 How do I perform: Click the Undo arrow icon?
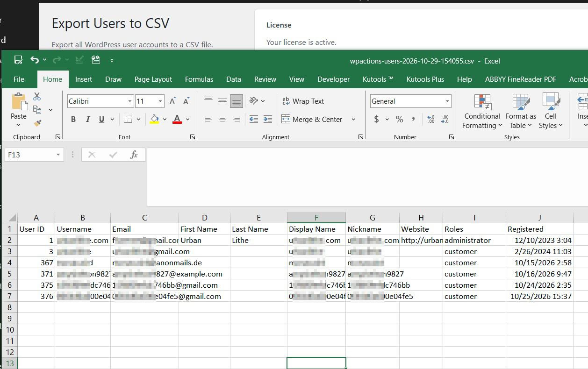[35, 60]
